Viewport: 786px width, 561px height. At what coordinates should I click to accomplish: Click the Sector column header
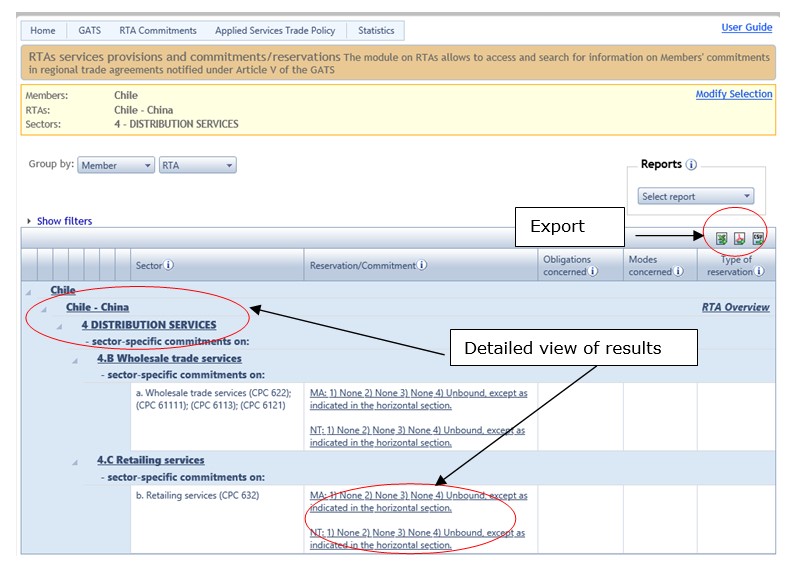[x=217, y=265]
